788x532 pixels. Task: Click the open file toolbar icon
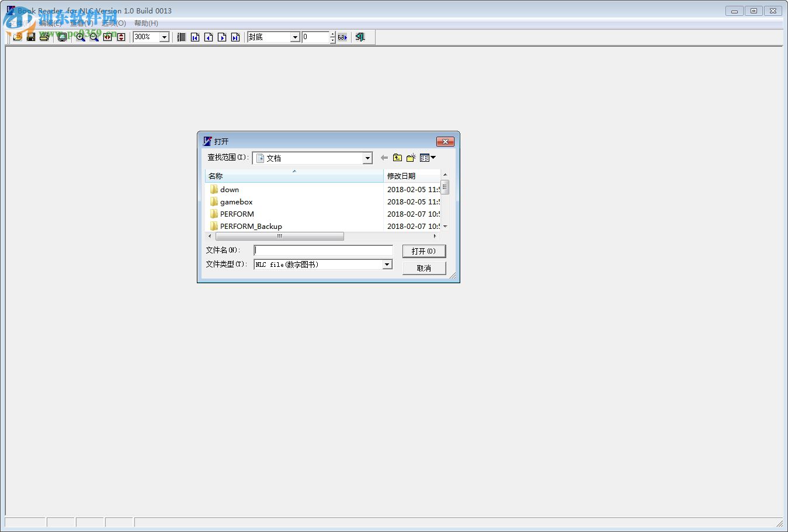coord(18,37)
